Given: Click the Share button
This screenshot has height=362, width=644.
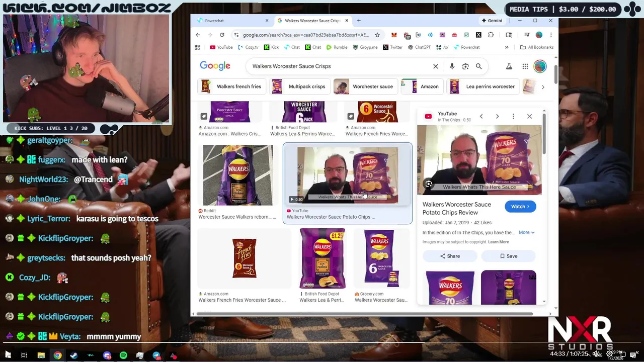Looking at the screenshot, I should (450, 256).
